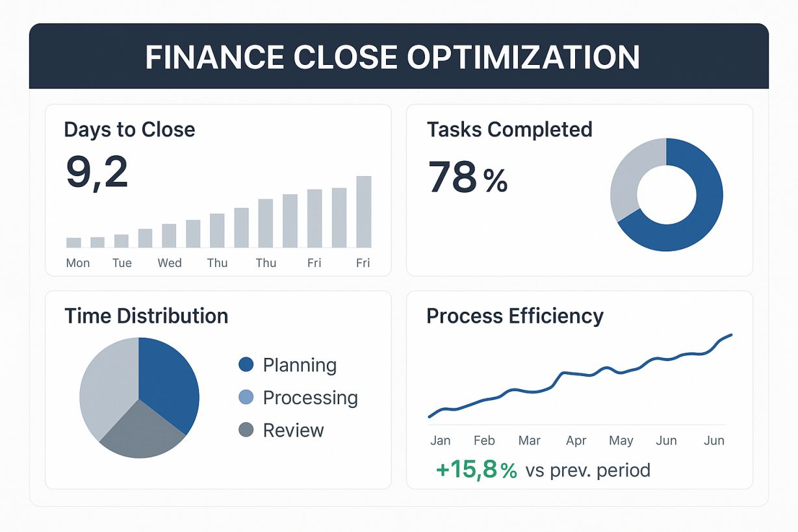This screenshot has width=798, height=532.
Task: Select the Mar label on the line chart
Action: tap(530, 441)
